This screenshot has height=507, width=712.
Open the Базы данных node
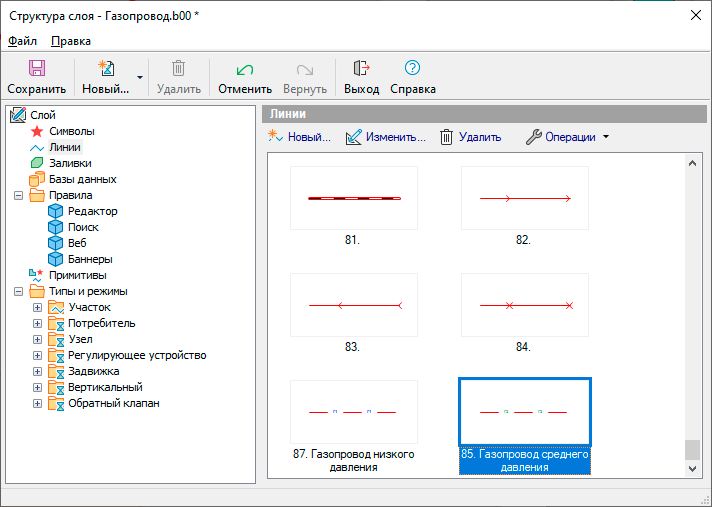[82, 179]
